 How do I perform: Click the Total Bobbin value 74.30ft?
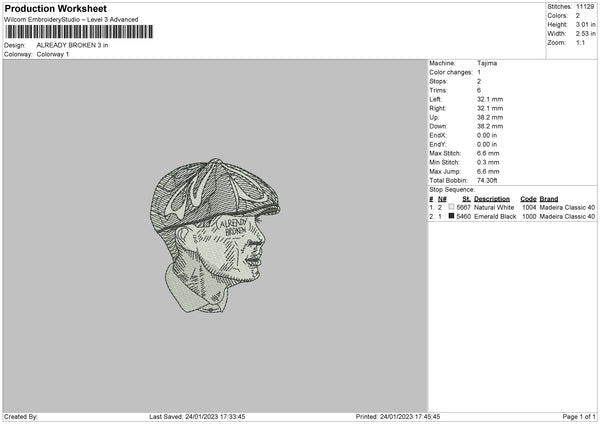point(487,181)
